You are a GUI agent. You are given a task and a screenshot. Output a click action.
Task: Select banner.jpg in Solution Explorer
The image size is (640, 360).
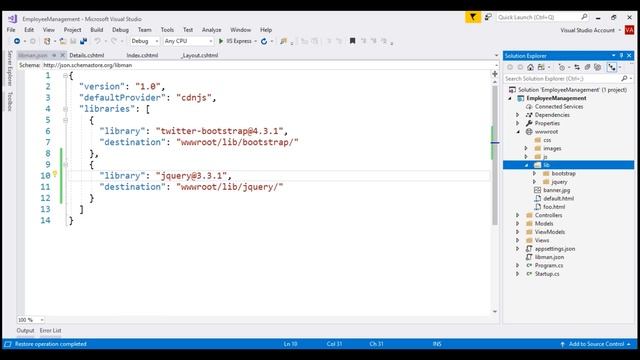pyautogui.click(x=556, y=190)
